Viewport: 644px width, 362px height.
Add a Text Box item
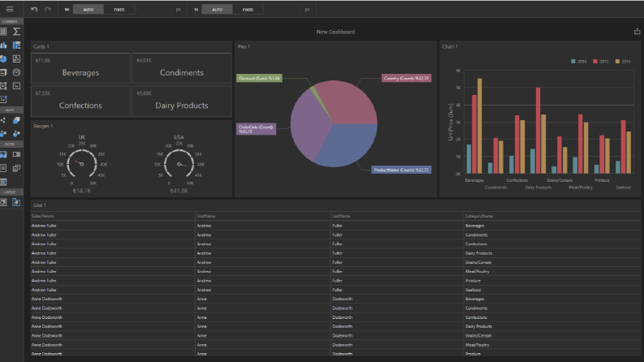pos(3,86)
